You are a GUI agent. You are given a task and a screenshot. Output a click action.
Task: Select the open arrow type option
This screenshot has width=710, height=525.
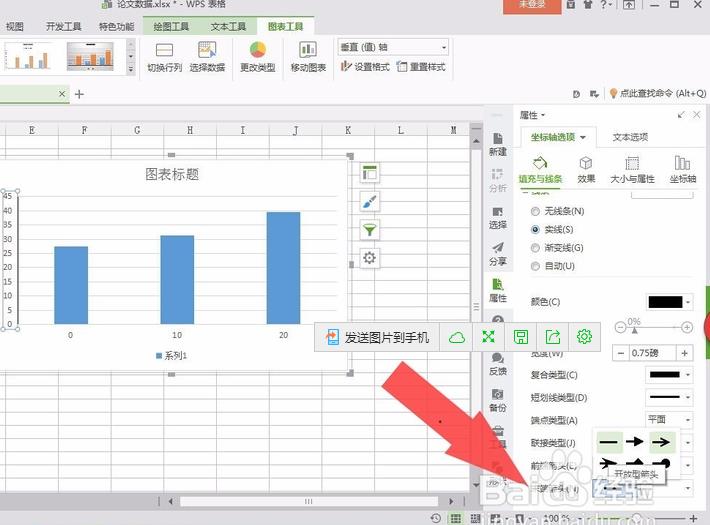(x=662, y=442)
